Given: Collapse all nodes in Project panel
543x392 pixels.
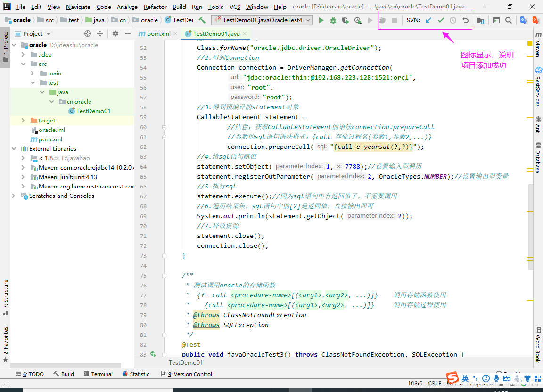Looking at the screenshot, I should [x=100, y=33].
